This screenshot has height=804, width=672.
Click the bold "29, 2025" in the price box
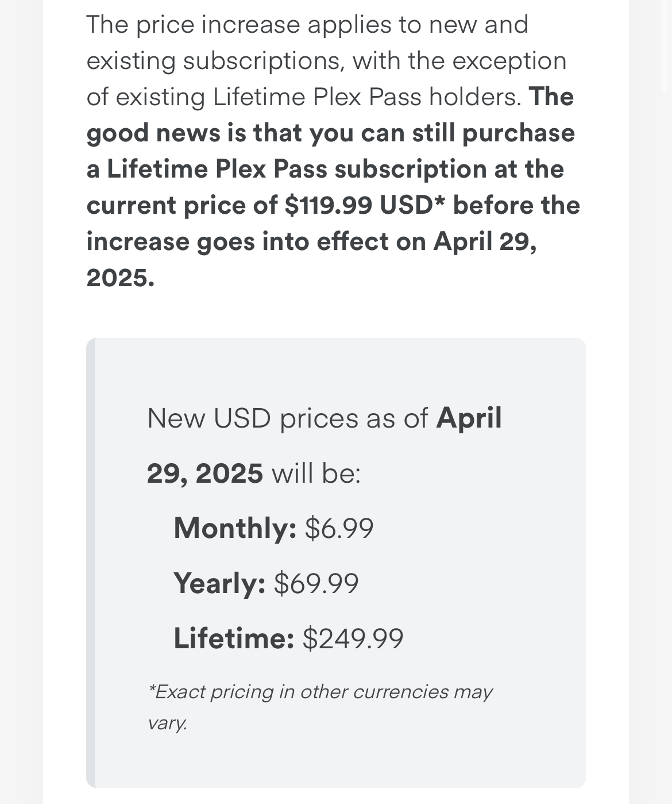205,473
